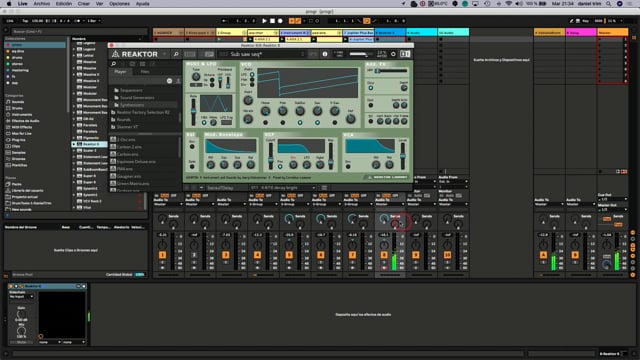
Task: Open the Max for Live category
Action: point(21,133)
